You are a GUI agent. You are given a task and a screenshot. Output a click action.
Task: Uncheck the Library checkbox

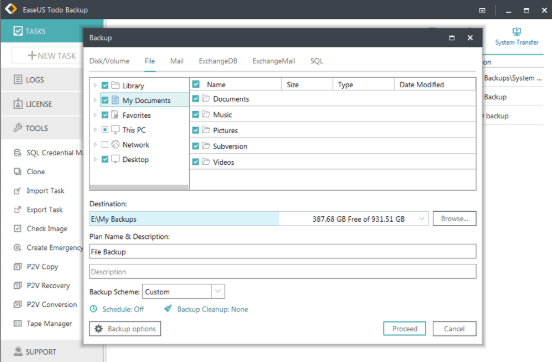pos(105,85)
